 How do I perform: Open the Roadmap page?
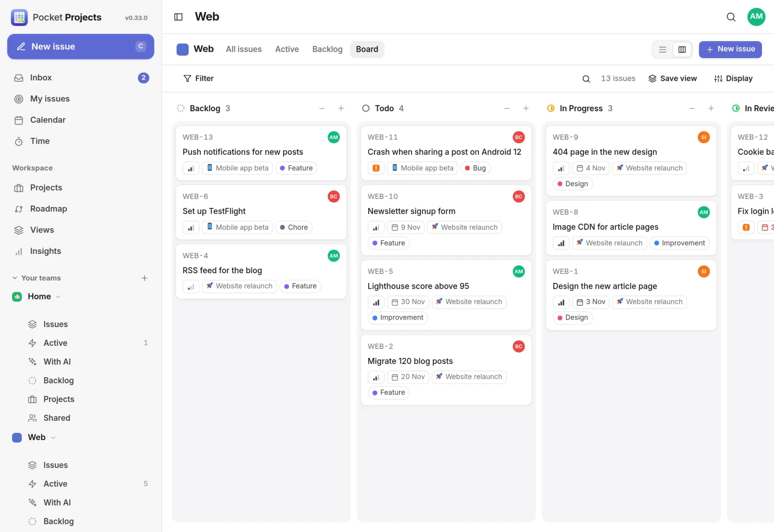81,209
